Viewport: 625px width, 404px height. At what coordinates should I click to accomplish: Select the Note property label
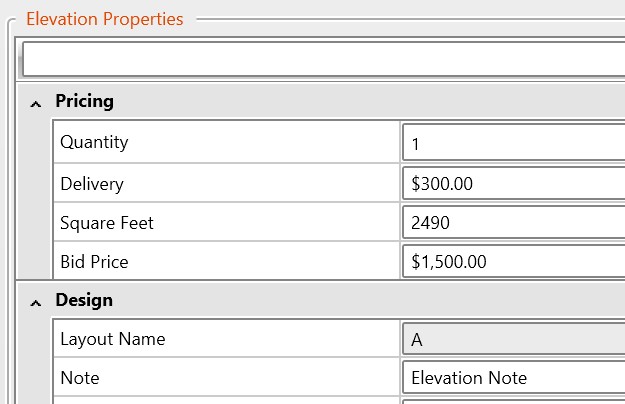[x=80, y=378]
